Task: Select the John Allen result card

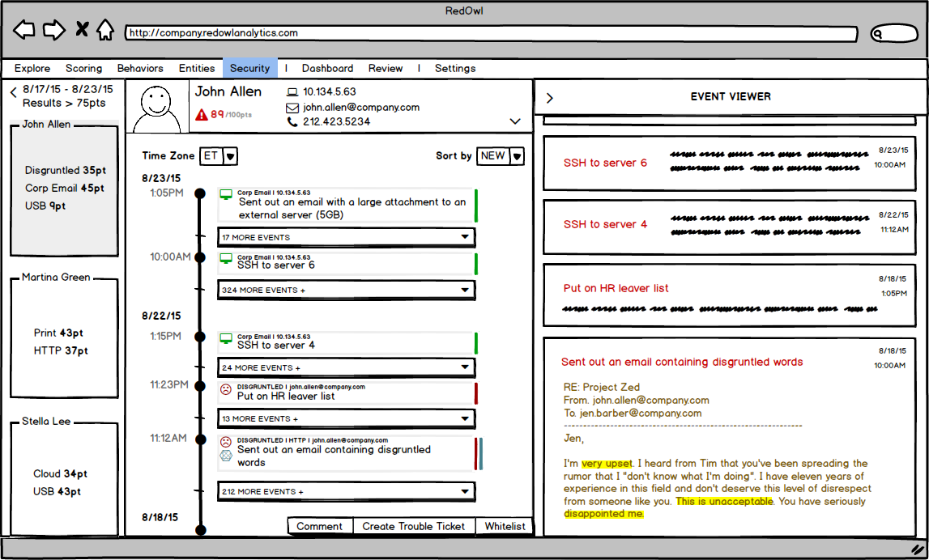Action: [x=64, y=189]
